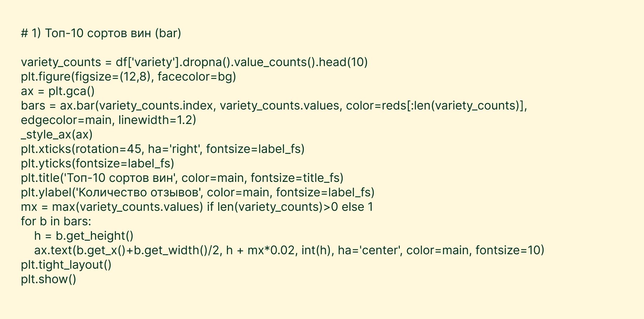Click the facecolor=bg argument
The width and height of the screenshot is (644, 319).
pos(196,77)
